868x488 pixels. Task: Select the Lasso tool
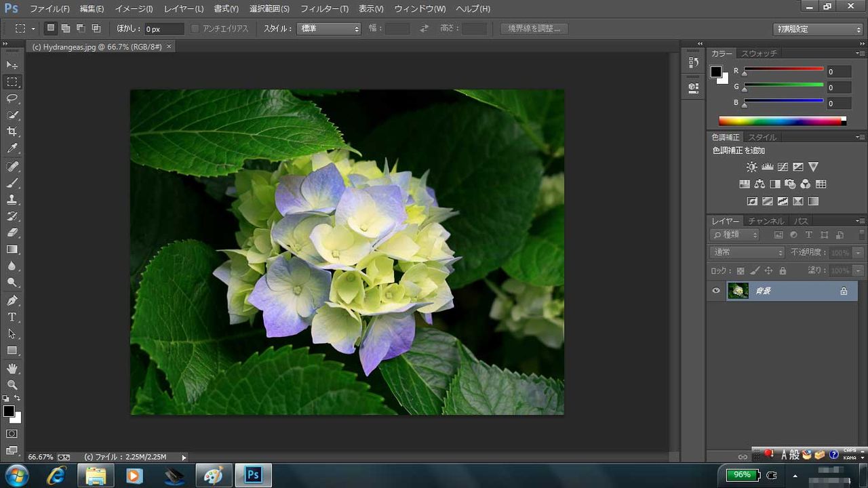[x=12, y=98]
